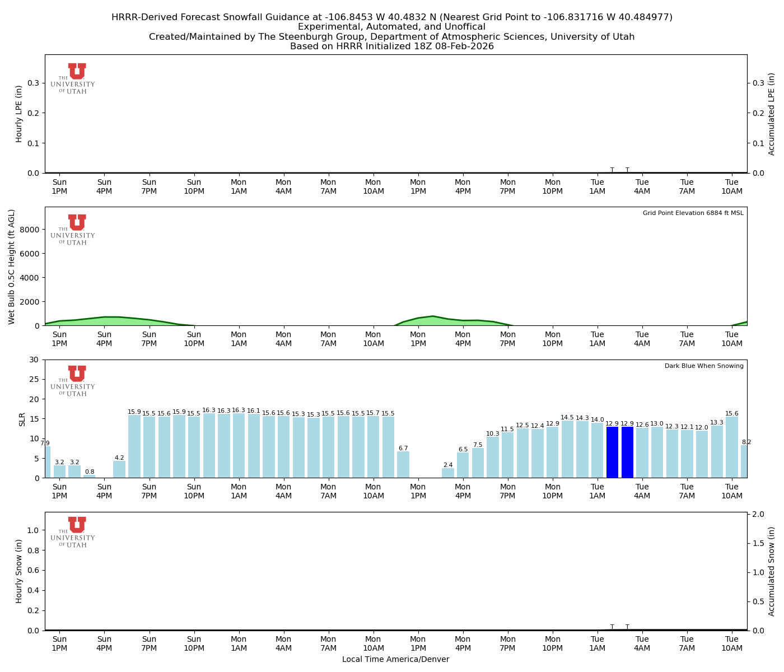784x672 pixels.
Task: Click the red block U emblem at top
Action: tap(76, 72)
